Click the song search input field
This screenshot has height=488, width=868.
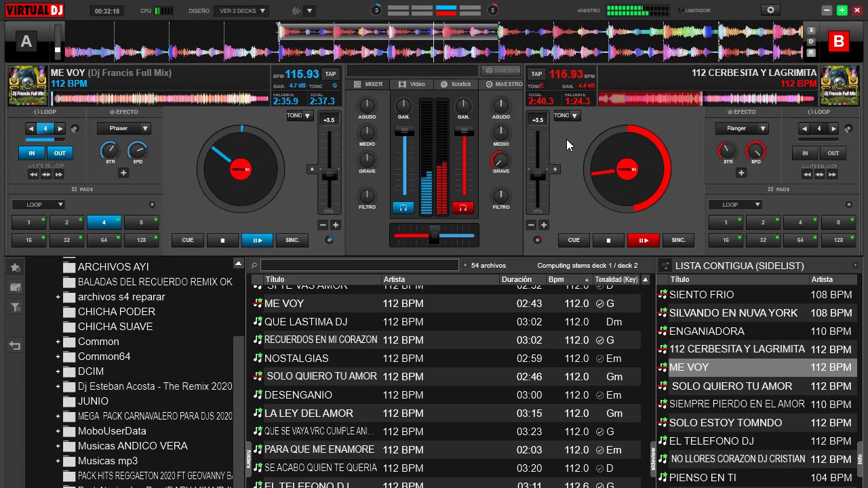click(359, 266)
